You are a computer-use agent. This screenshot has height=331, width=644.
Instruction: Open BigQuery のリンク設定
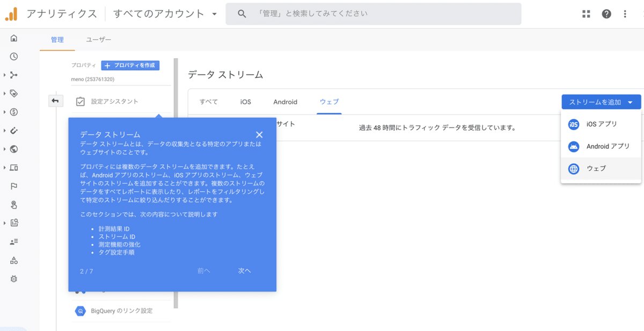122,311
